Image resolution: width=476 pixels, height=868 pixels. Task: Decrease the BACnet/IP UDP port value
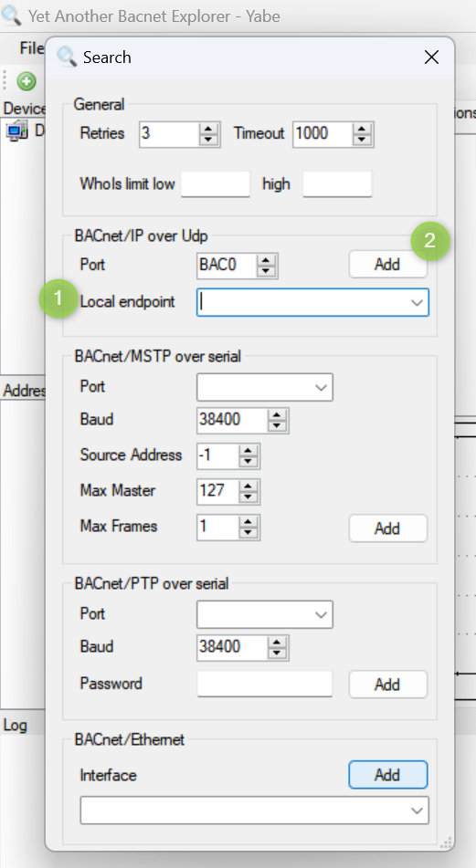[x=267, y=271]
